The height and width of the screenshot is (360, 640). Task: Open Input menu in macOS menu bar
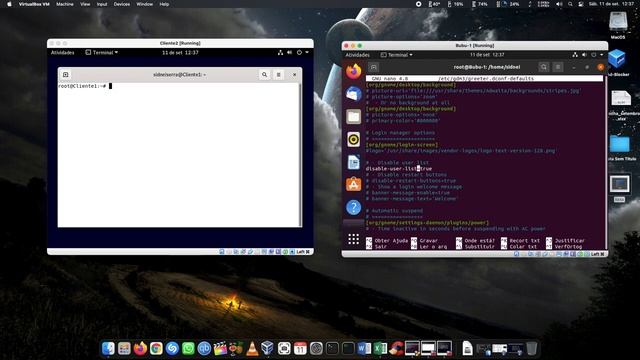pos(102,4)
